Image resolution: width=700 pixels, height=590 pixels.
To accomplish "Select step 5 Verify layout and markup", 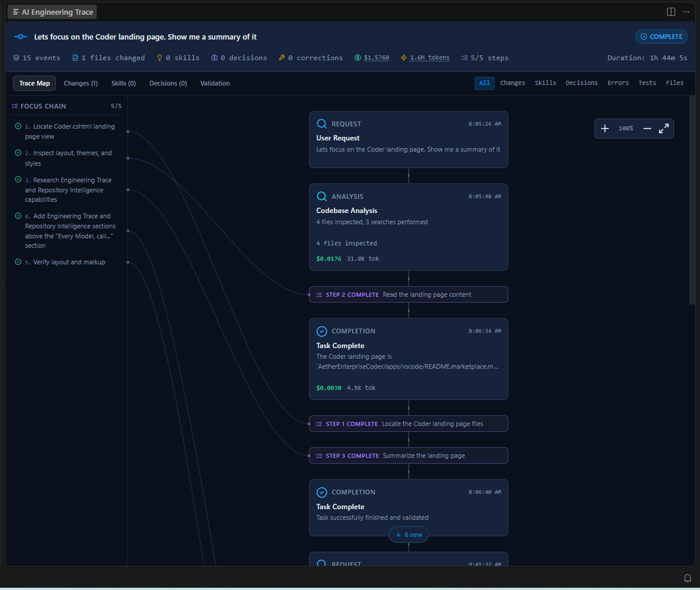I will pyautogui.click(x=68, y=262).
